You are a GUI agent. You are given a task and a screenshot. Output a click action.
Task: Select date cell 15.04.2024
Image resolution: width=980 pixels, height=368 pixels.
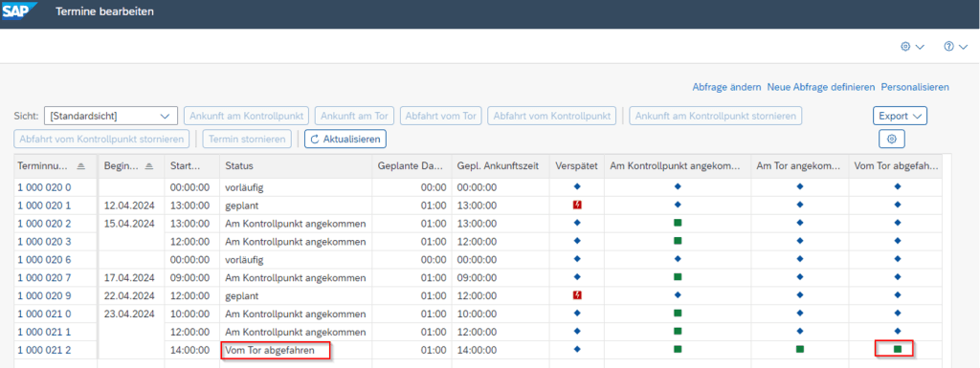(x=131, y=224)
